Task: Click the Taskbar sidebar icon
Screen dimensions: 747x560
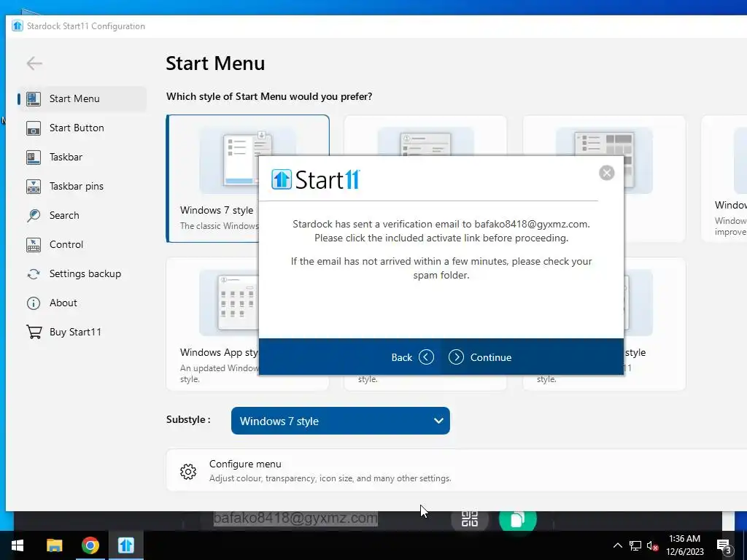Action: (x=34, y=157)
